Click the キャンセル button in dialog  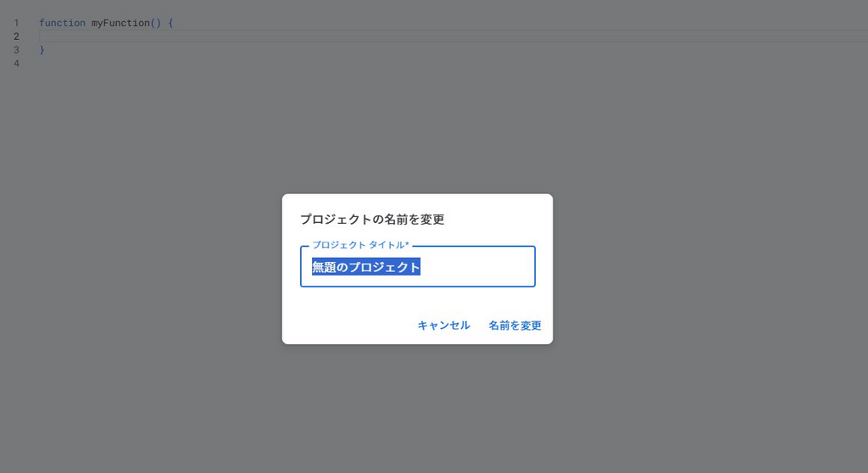pyautogui.click(x=443, y=326)
